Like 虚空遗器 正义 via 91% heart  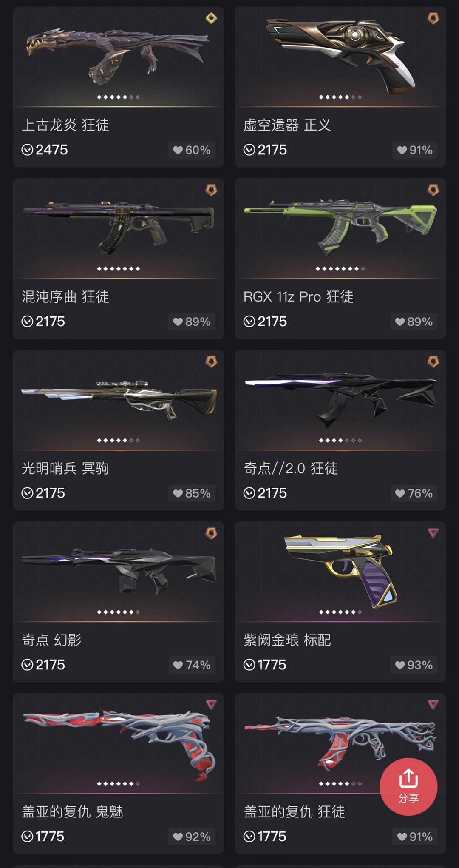pos(415,150)
